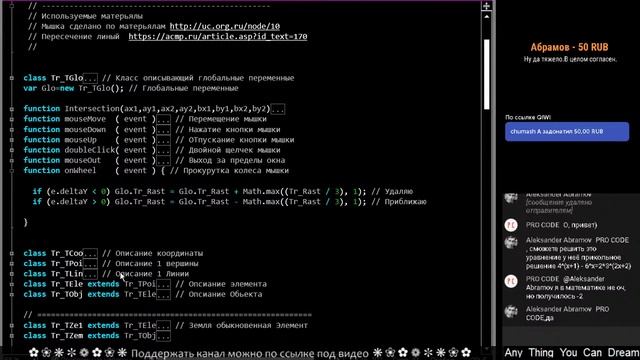Click 'e.deltaY > 0' condition
The image size is (640, 360).
(x=78, y=202)
